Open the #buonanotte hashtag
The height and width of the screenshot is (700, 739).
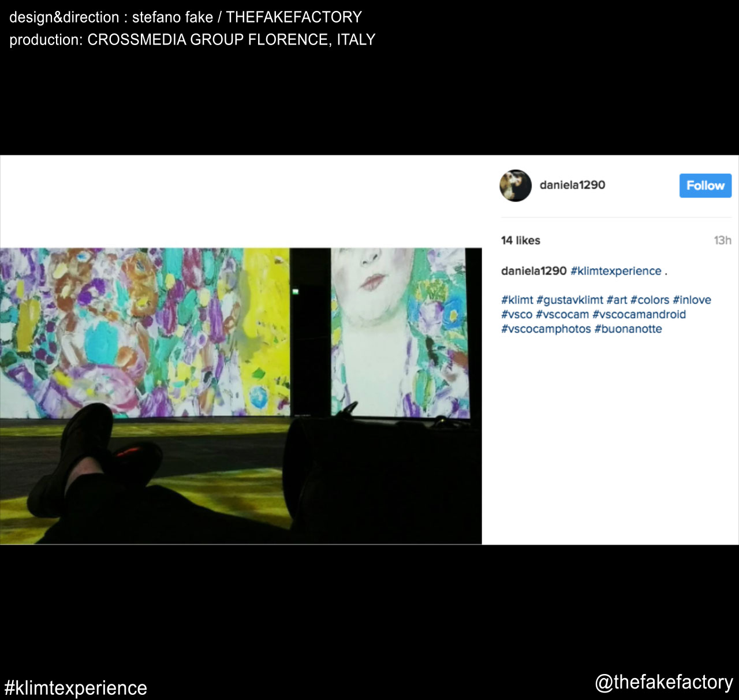[628, 329]
